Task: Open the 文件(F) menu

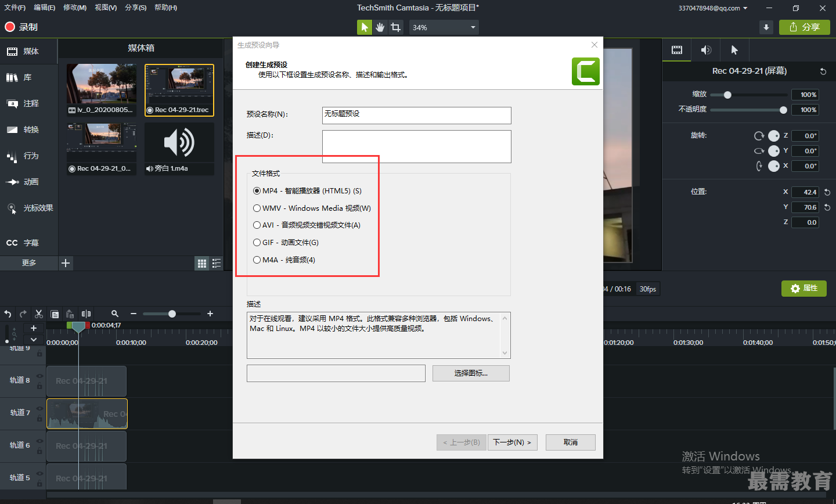Action: click(x=15, y=8)
